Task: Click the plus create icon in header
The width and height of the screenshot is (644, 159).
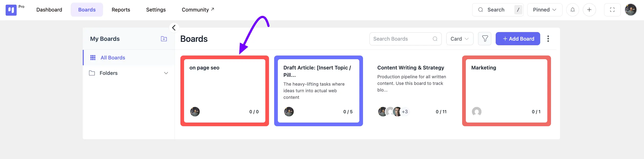Action: point(589,10)
